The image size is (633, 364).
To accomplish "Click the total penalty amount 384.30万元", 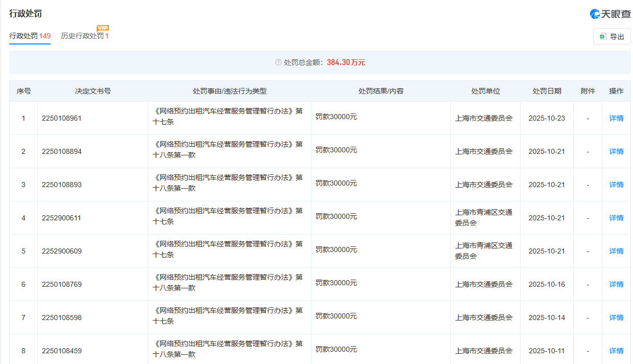I will pos(346,62).
